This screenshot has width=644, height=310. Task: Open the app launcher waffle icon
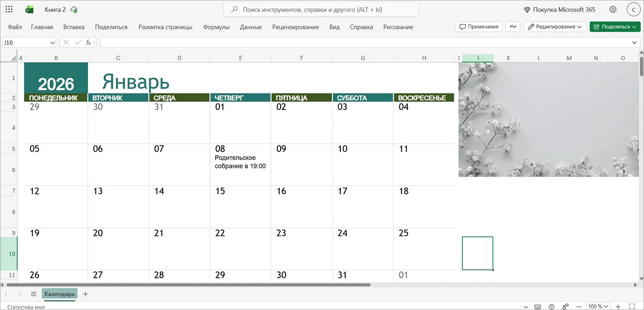point(9,10)
